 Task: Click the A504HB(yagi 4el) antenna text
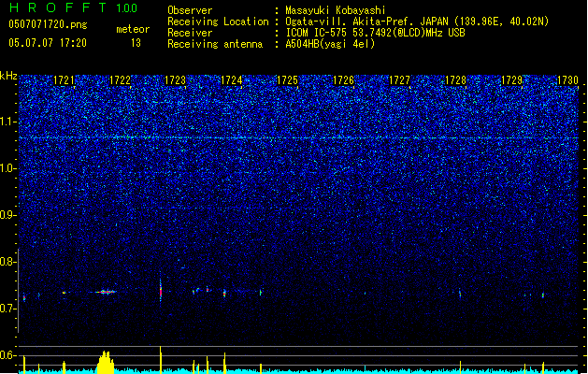(x=330, y=44)
